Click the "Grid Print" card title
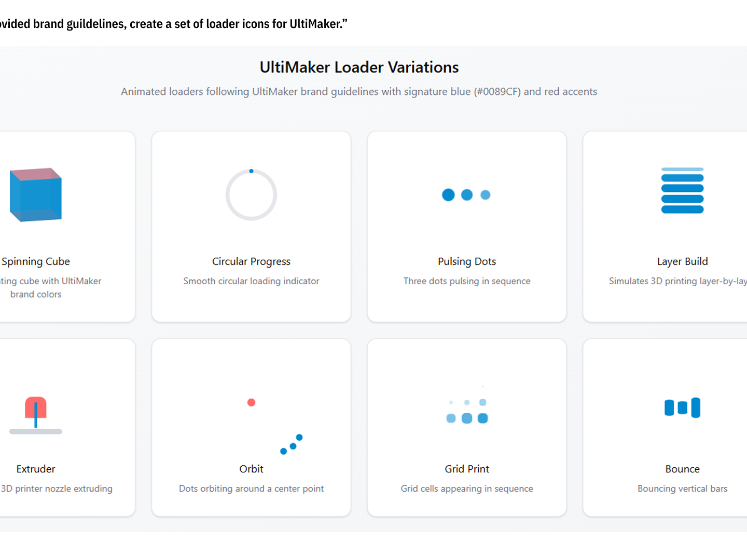The image size is (747, 560). click(467, 469)
